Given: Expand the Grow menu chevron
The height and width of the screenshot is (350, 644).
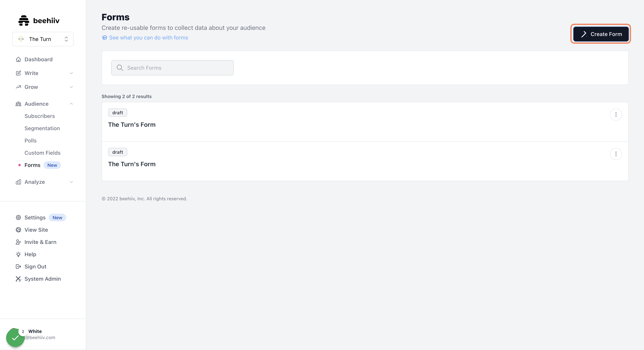Looking at the screenshot, I should (x=71, y=87).
